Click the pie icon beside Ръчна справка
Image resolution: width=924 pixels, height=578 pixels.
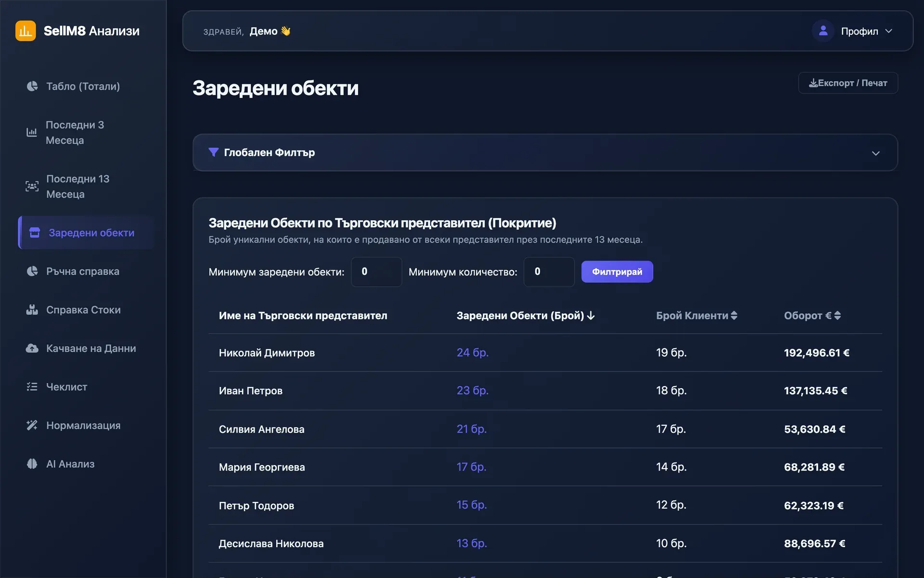click(32, 271)
